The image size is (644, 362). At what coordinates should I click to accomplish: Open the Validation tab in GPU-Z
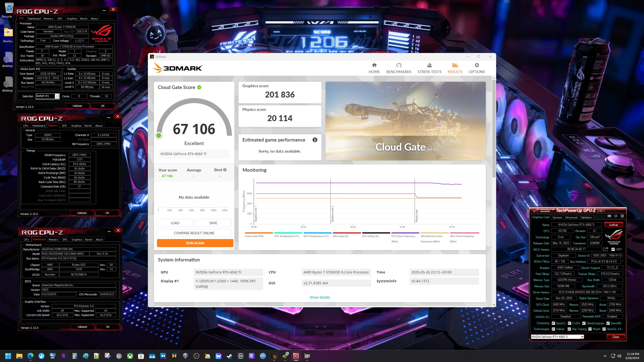click(x=586, y=217)
